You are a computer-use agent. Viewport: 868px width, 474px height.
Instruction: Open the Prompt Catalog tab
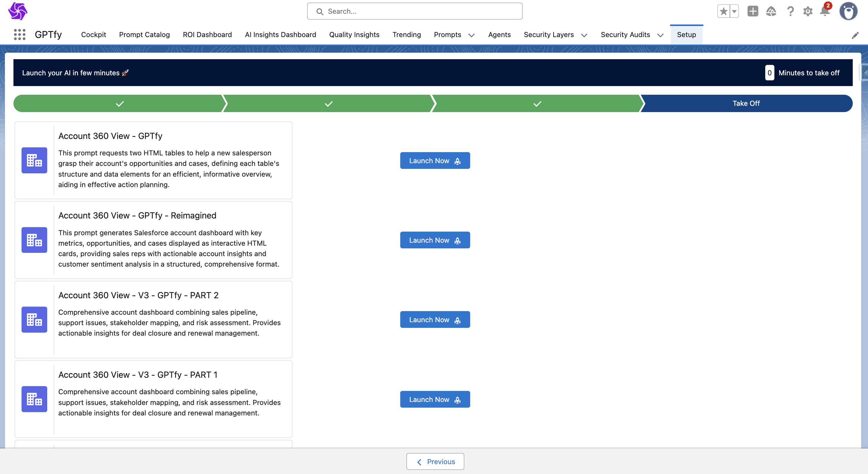click(144, 35)
